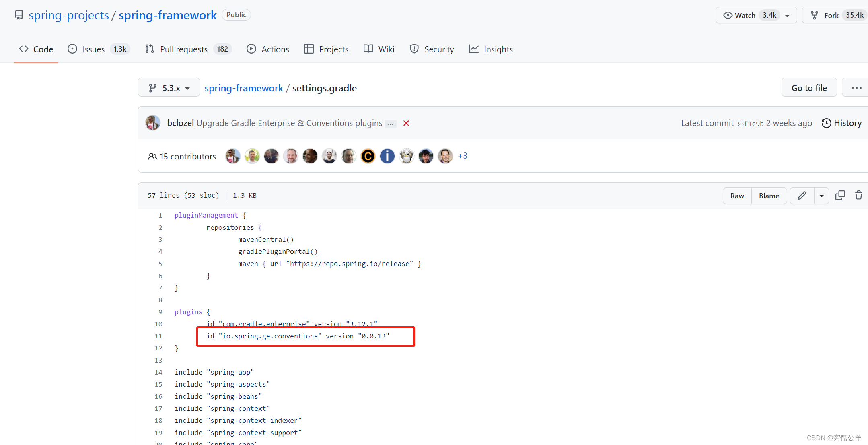Click the red failed status X icon
Image resolution: width=868 pixels, height=445 pixels.
click(x=406, y=123)
